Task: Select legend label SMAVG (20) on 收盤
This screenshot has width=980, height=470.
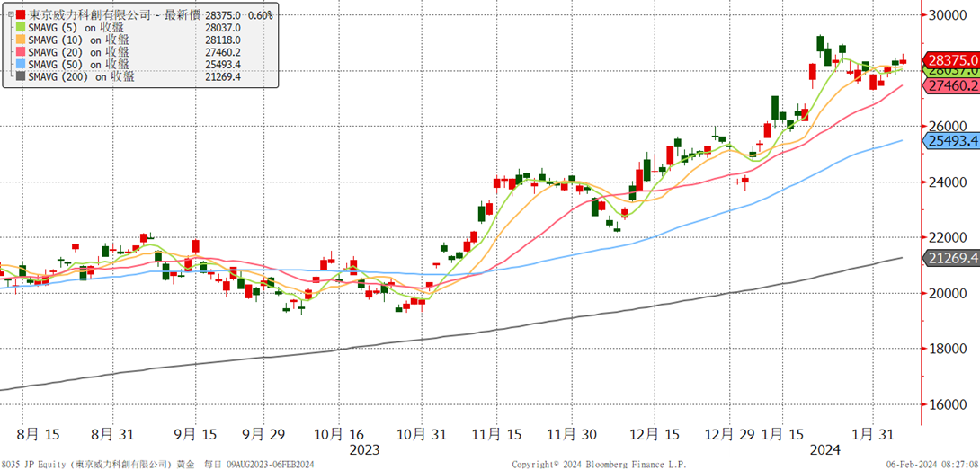Action: [x=79, y=52]
